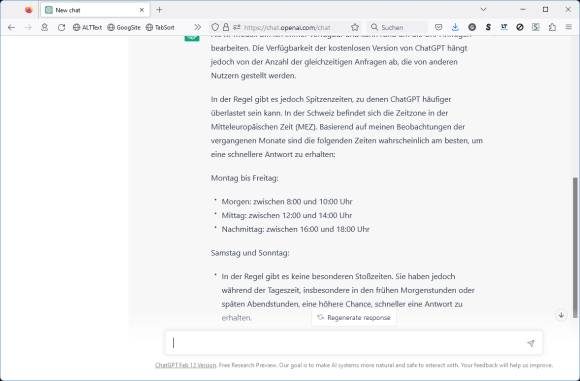Open the TabSort bookmark

coord(160,27)
